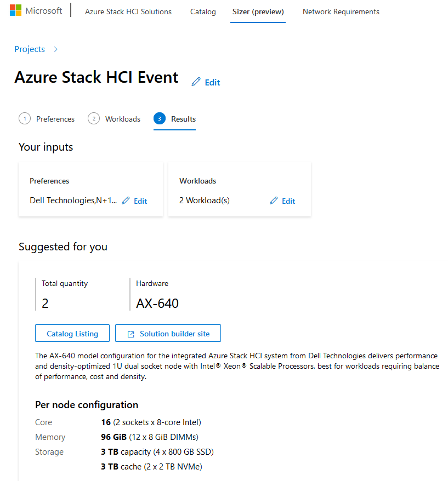This screenshot has height=481, width=448.
Task: Select the Sizer (preview) tab
Action: [258, 12]
